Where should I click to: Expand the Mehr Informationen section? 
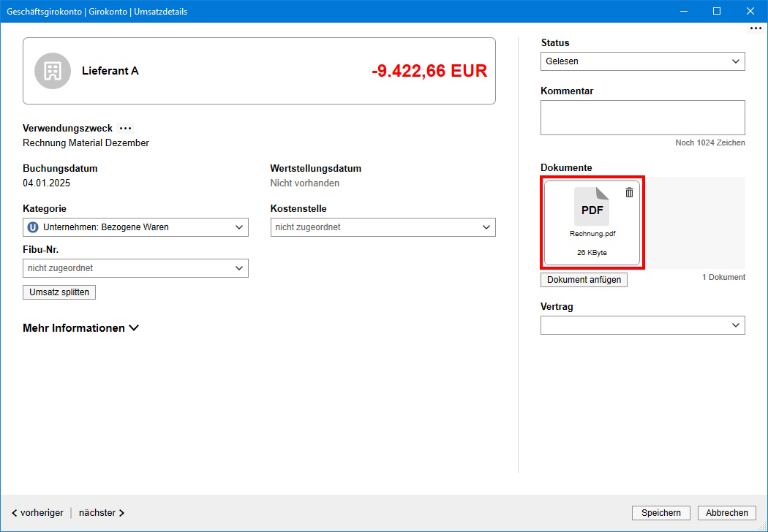80,328
